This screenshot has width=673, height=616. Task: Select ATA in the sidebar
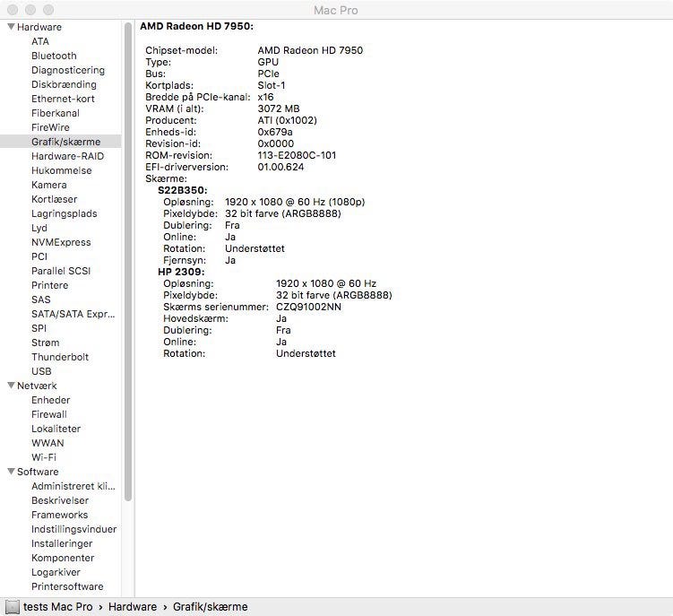pos(40,41)
